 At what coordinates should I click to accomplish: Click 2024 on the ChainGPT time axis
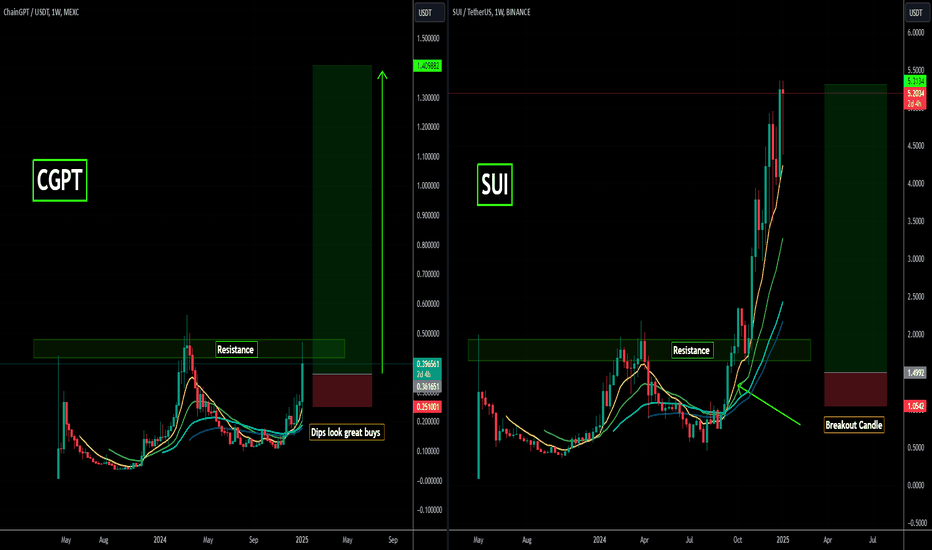point(160,540)
